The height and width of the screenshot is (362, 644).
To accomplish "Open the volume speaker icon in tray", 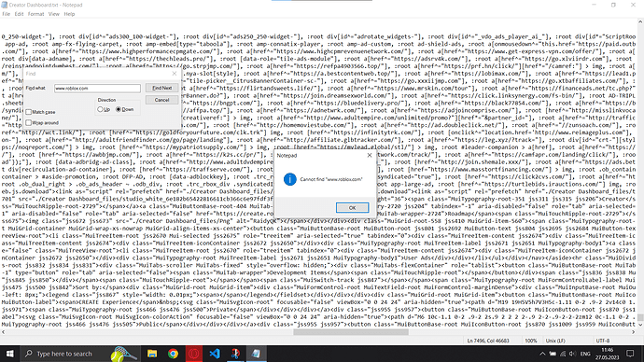I will 572,354.
